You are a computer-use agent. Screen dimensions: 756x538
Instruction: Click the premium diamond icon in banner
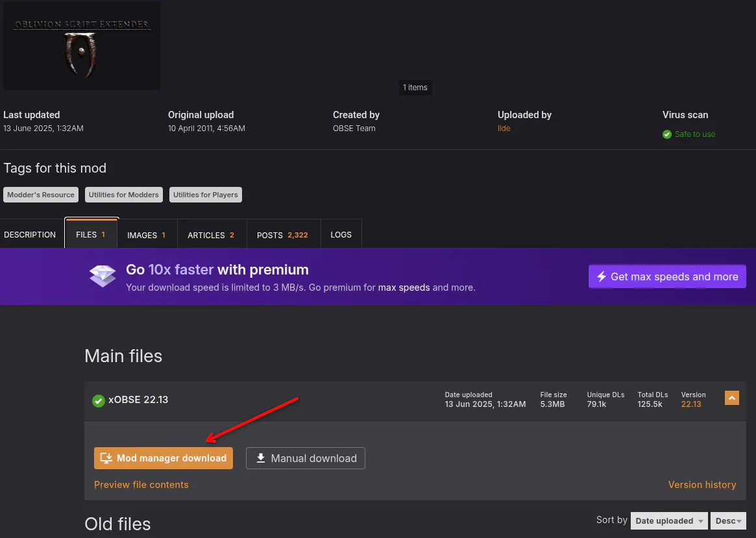(x=103, y=276)
